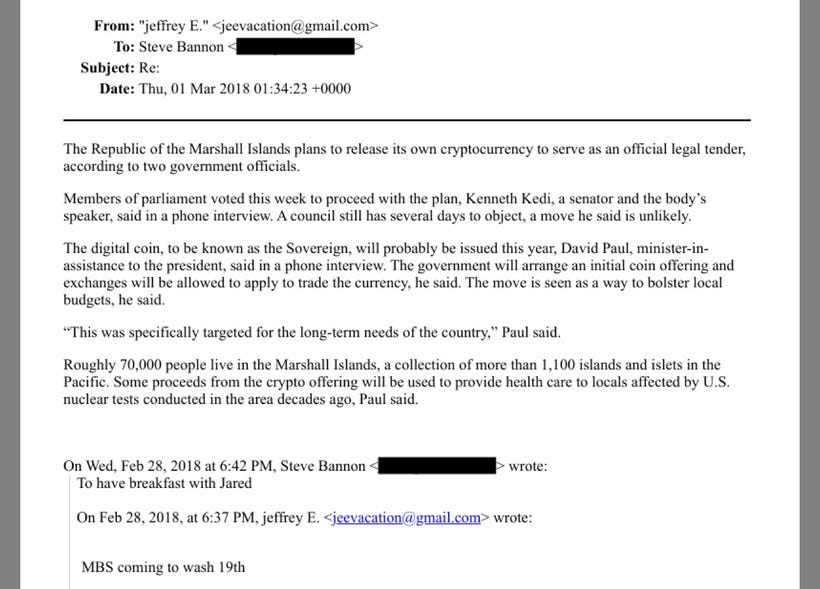Click the vertical quote bar beside the quoted reply
Screen dimensions: 820x589
coord(70,531)
